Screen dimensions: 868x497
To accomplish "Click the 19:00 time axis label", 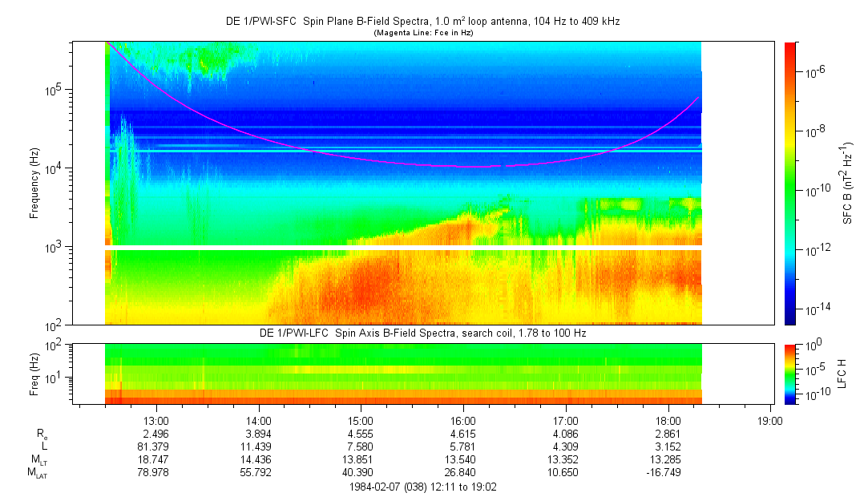I will 770,420.
